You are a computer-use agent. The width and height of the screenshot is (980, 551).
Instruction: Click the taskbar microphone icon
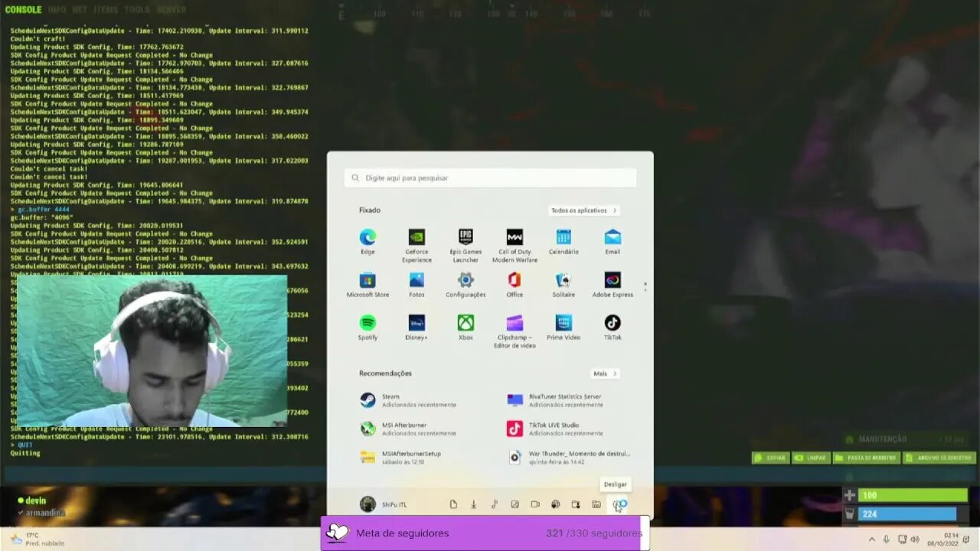tap(887, 539)
